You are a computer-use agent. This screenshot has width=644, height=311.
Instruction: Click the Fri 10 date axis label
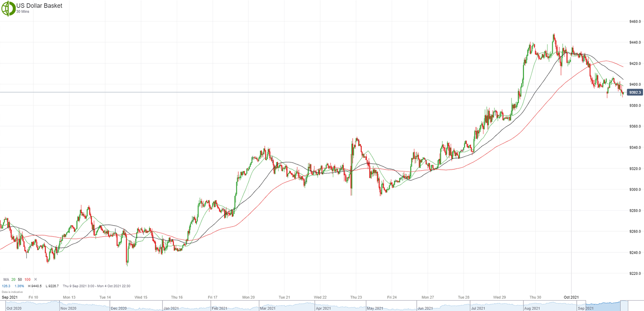(33, 297)
